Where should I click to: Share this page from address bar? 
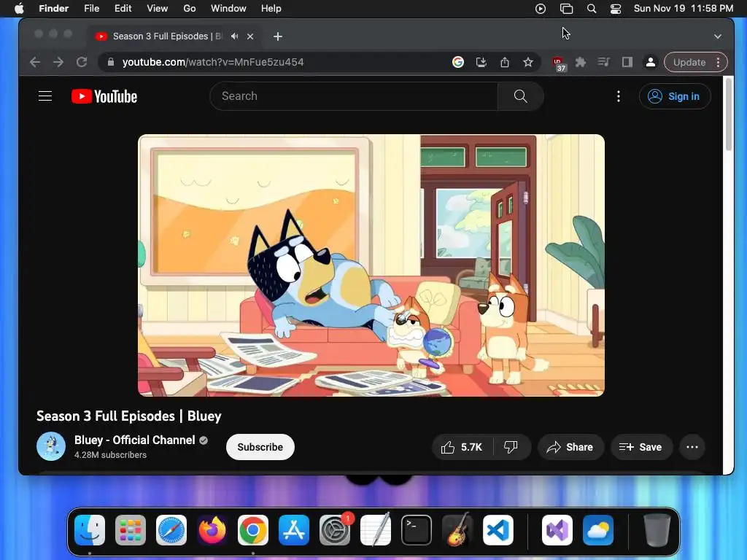[505, 62]
